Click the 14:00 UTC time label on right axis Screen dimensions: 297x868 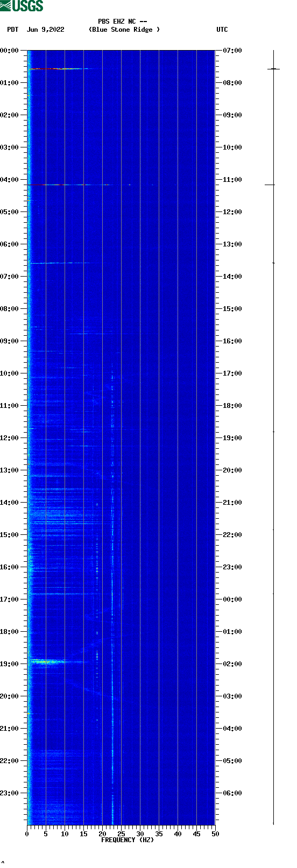coord(232,276)
